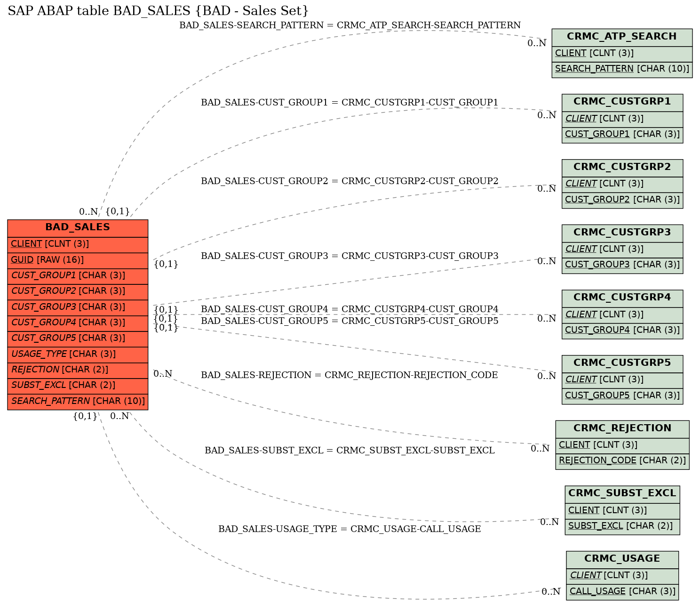This screenshot has height=605, width=700.
Task: Select SUBST_EXCL field in BAD_SALES table
Action: click(x=78, y=386)
